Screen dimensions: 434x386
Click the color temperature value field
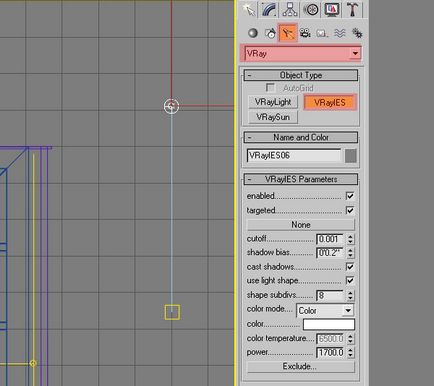tap(330, 339)
